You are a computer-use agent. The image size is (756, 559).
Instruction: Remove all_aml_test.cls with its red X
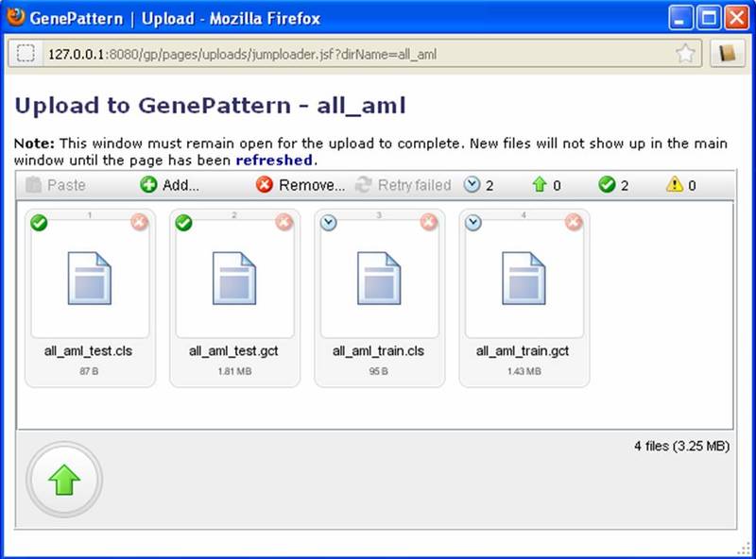click(x=140, y=223)
